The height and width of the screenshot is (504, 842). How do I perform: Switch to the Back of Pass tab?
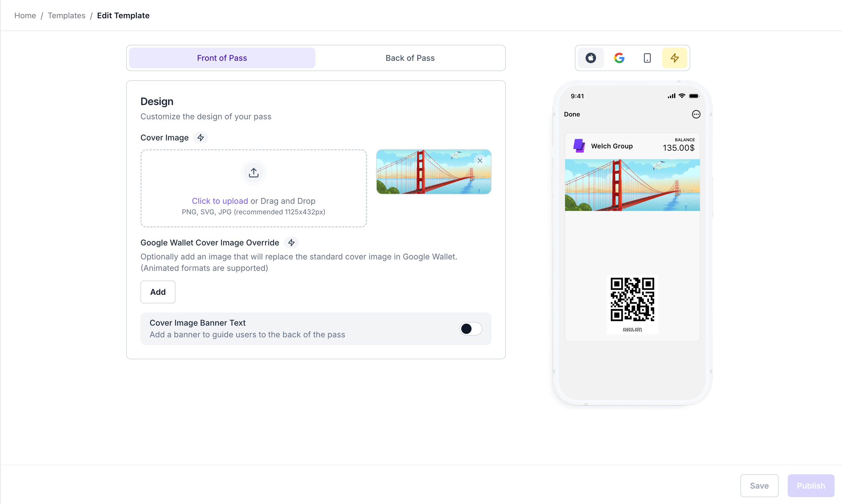point(410,58)
